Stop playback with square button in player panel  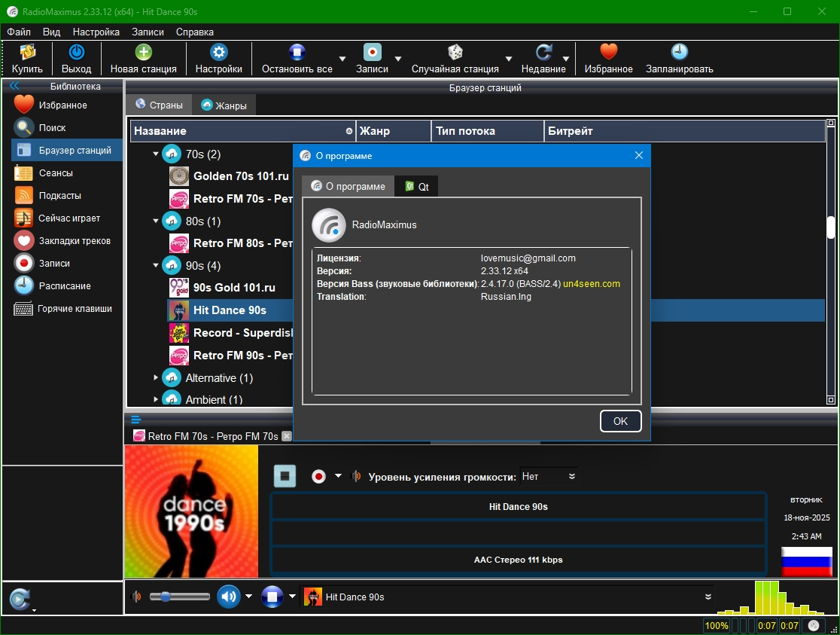click(285, 476)
